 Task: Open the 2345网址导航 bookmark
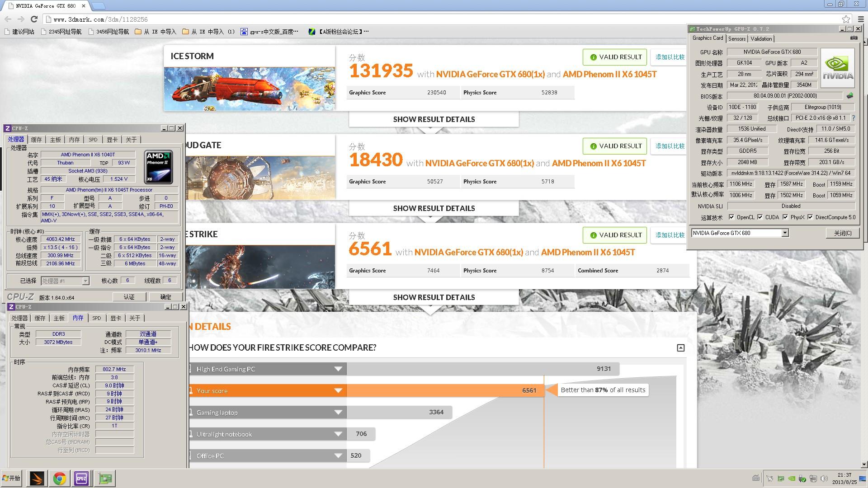point(61,32)
